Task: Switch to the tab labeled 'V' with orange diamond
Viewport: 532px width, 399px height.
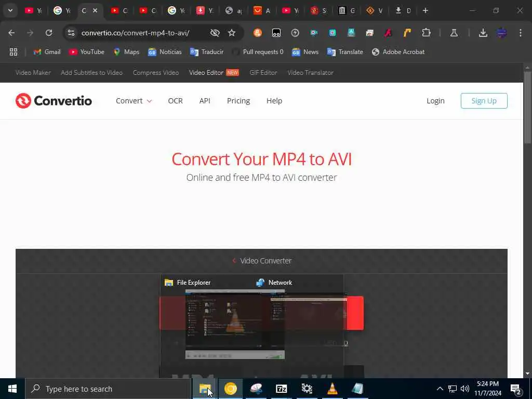Action: 374,10
